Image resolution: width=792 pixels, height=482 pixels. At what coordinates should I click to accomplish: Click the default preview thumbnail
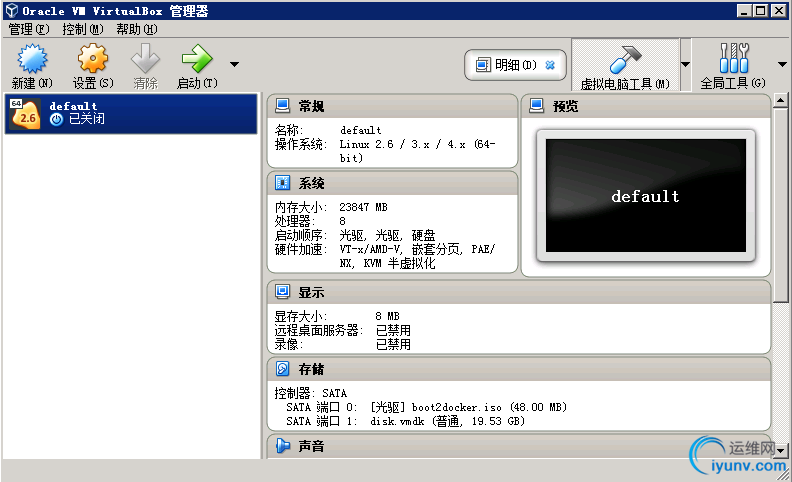[646, 196]
